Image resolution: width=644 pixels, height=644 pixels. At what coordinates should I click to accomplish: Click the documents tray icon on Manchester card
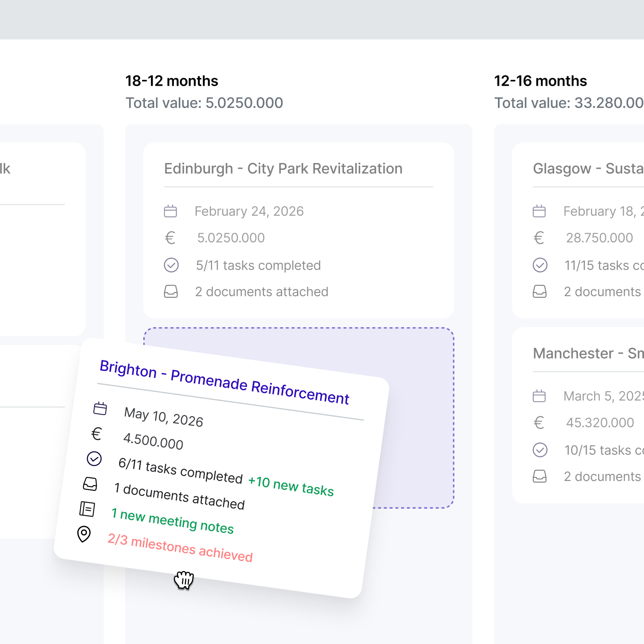540,477
